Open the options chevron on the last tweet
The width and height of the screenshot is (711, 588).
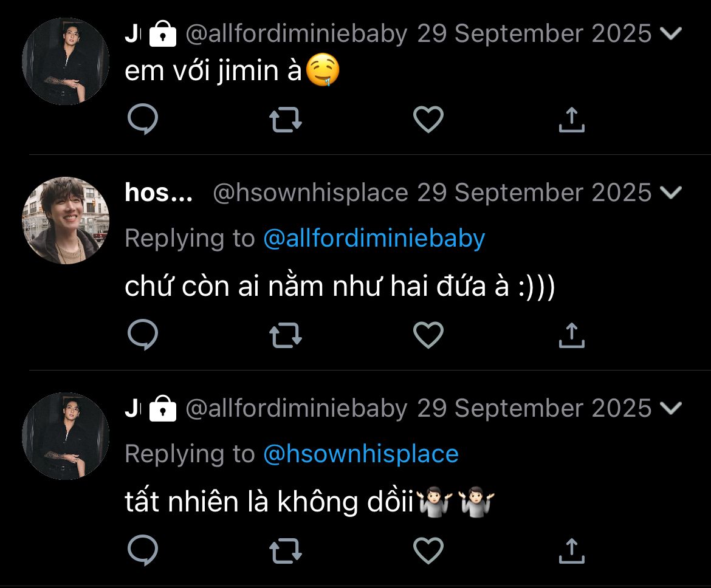pyautogui.click(x=671, y=408)
